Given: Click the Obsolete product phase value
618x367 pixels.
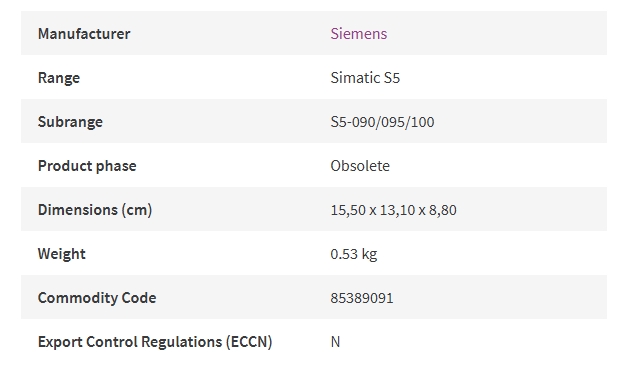Looking at the screenshot, I should tap(360, 166).
